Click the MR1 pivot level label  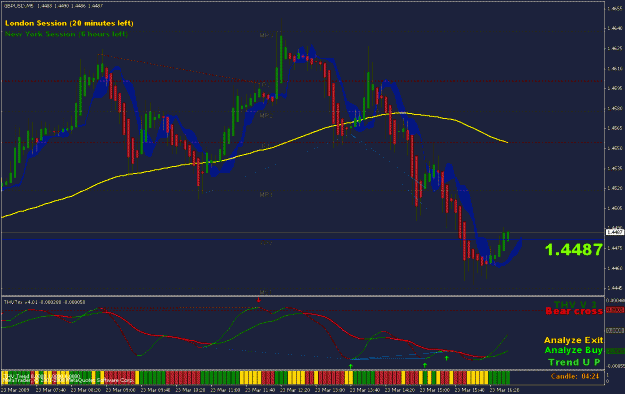pyautogui.click(x=266, y=195)
